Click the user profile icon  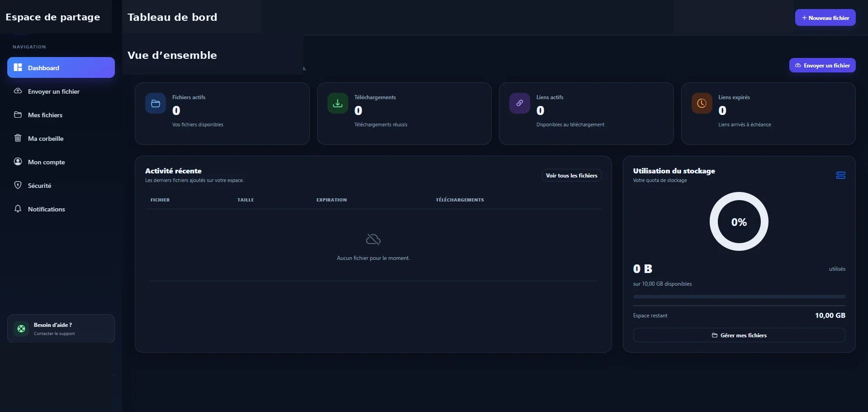[x=18, y=162]
